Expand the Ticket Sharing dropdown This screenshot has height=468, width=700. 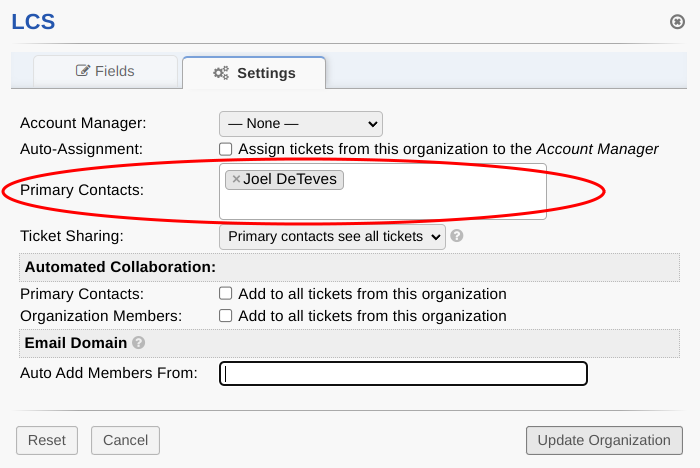coord(332,237)
